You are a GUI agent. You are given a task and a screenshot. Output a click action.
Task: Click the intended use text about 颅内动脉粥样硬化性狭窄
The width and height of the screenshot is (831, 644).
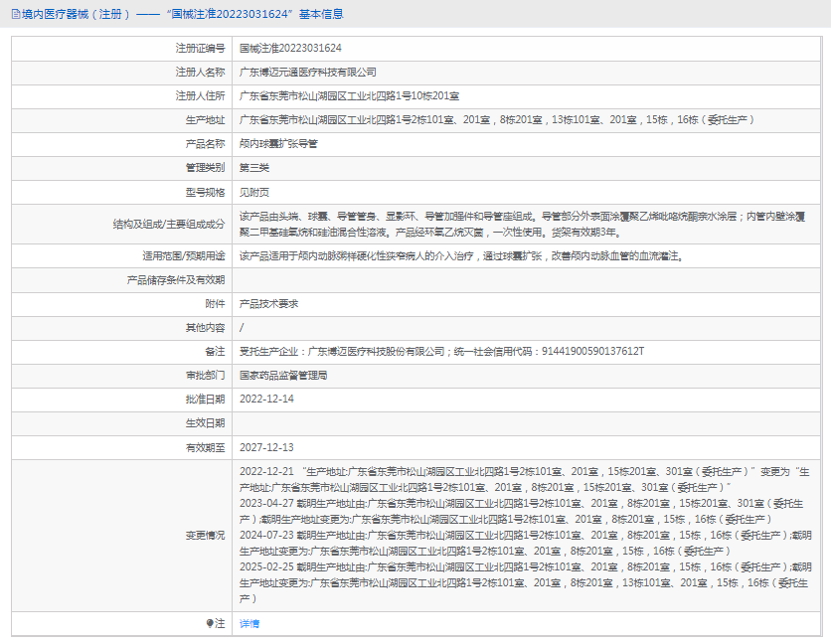coord(461,256)
